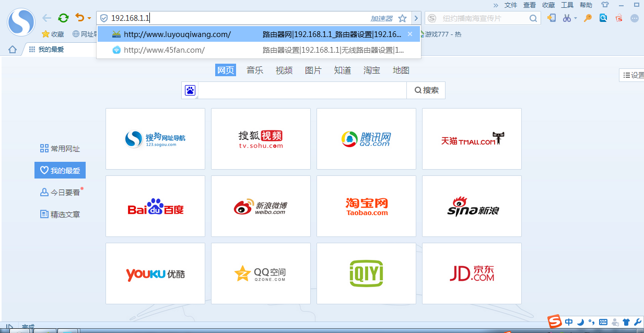Open the 设置 settings button
This screenshot has height=333, width=644.
[x=632, y=75]
